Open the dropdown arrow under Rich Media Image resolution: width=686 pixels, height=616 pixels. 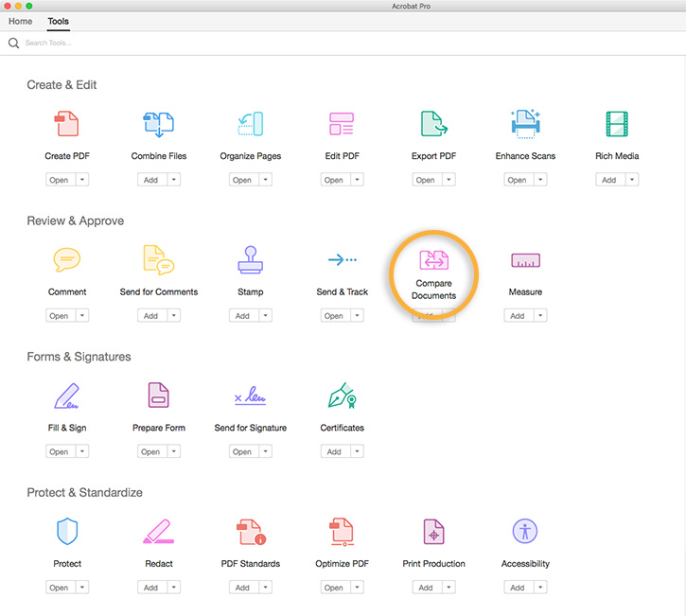(x=632, y=180)
